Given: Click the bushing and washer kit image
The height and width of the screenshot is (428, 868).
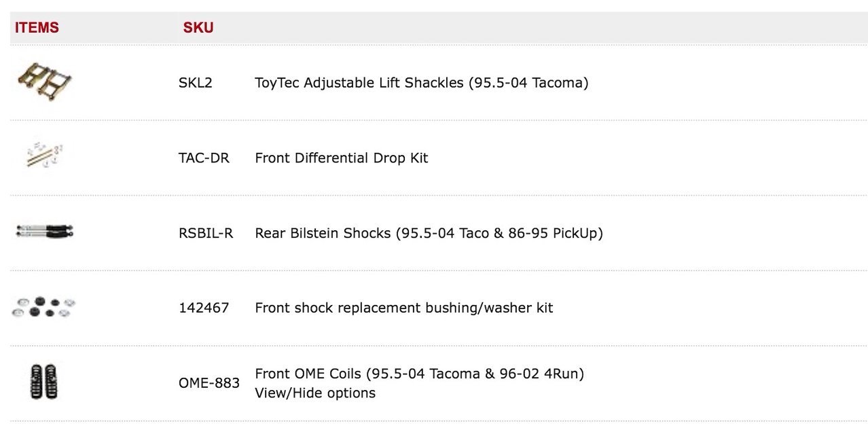Looking at the screenshot, I should (43, 307).
